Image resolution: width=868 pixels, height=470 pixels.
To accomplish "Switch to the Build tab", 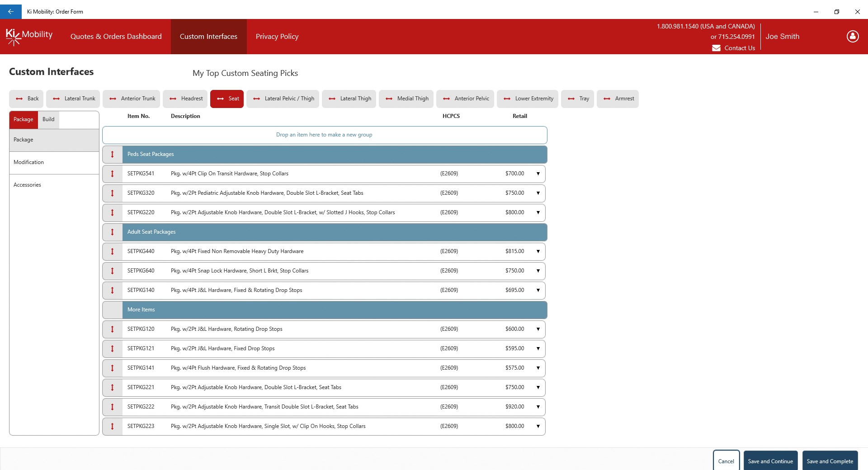I will tap(48, 119).
